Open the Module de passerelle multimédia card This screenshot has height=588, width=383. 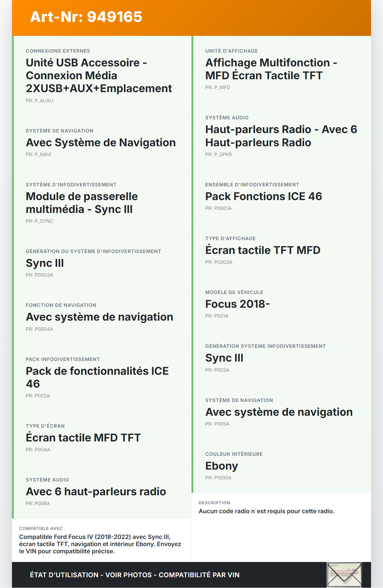point(102,203)
